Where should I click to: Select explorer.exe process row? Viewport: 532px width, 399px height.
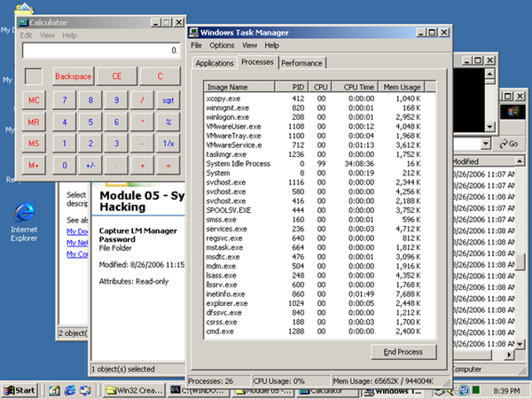314,303
